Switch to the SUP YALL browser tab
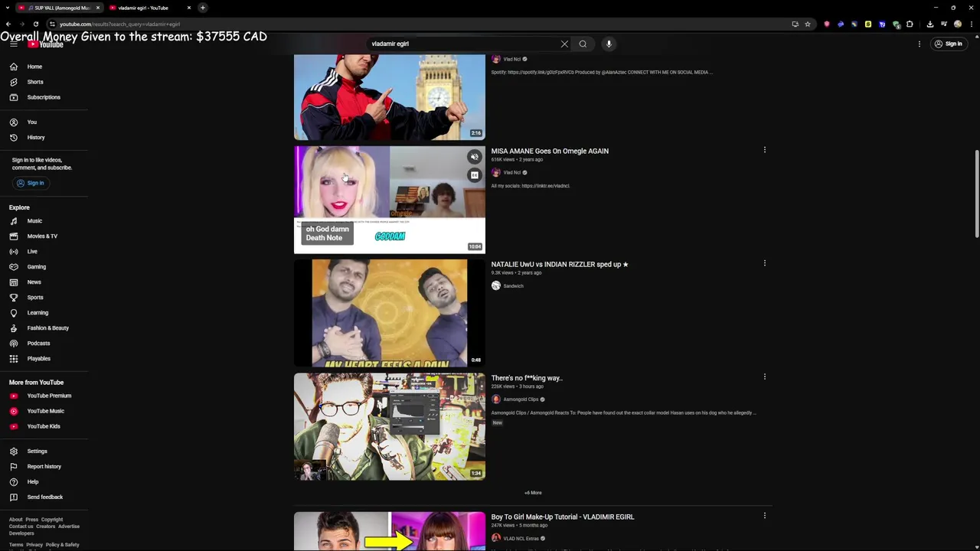 point(60,8)
